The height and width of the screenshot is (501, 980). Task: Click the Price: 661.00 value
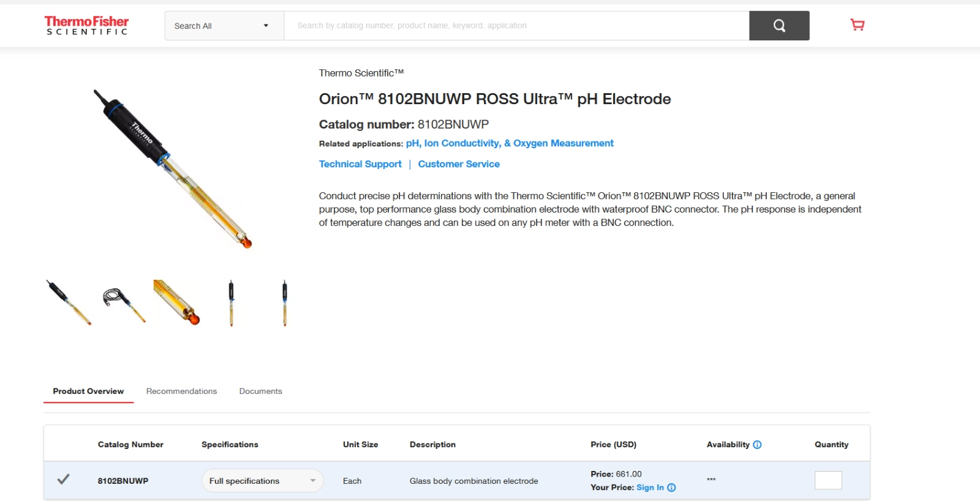pos(616,474)
